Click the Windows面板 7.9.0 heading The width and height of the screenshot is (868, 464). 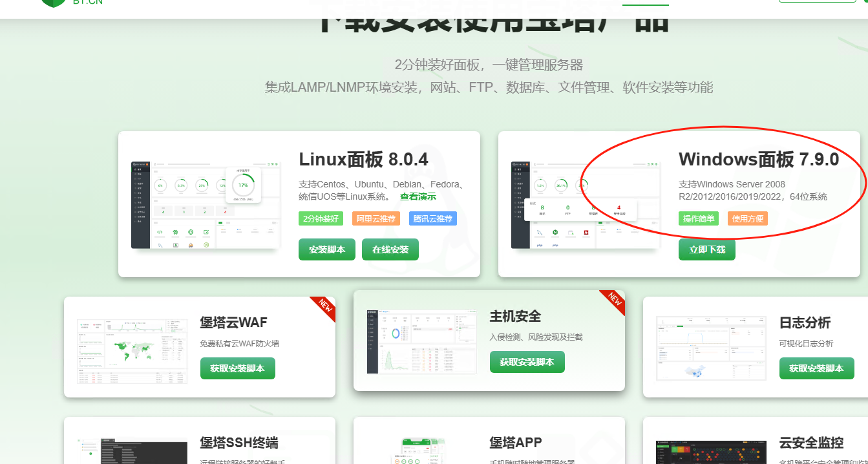[759, 159]
